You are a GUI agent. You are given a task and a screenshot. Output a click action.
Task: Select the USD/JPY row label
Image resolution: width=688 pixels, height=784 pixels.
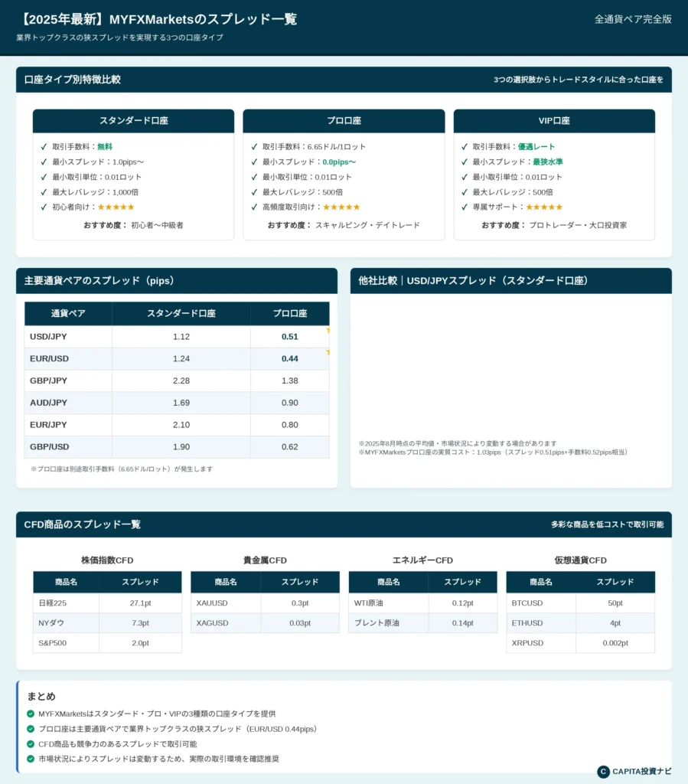pos(48,337)
